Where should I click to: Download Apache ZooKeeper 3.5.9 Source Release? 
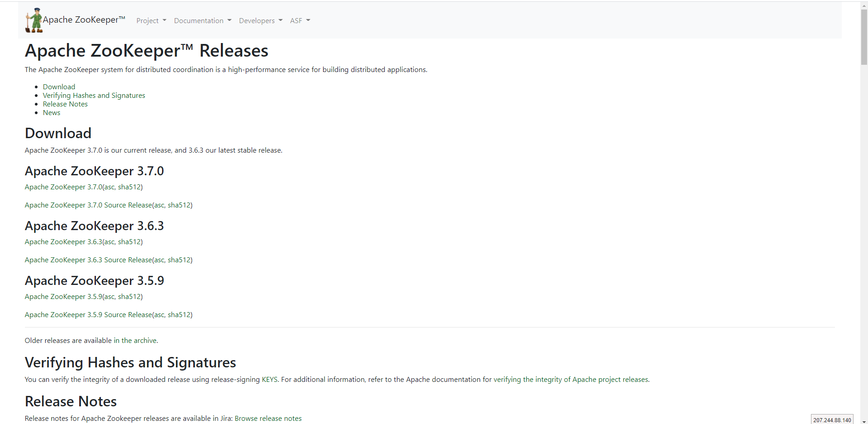pos(88,314)
